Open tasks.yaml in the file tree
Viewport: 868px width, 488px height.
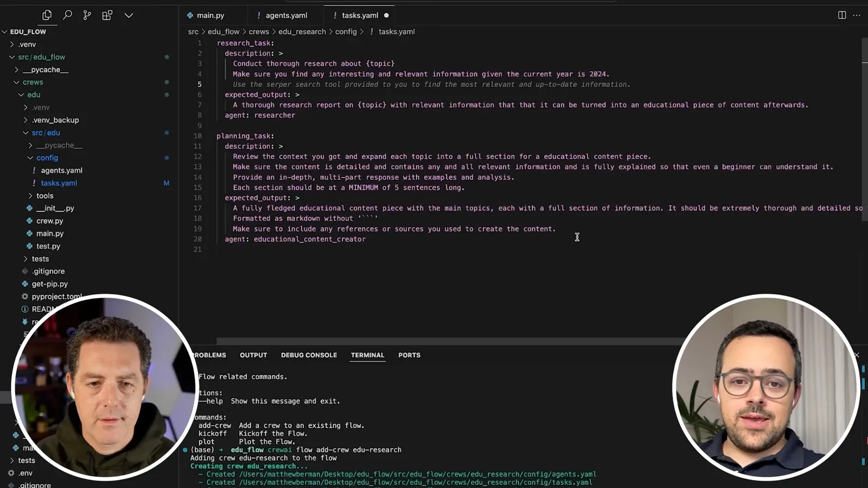coord(59,183)
